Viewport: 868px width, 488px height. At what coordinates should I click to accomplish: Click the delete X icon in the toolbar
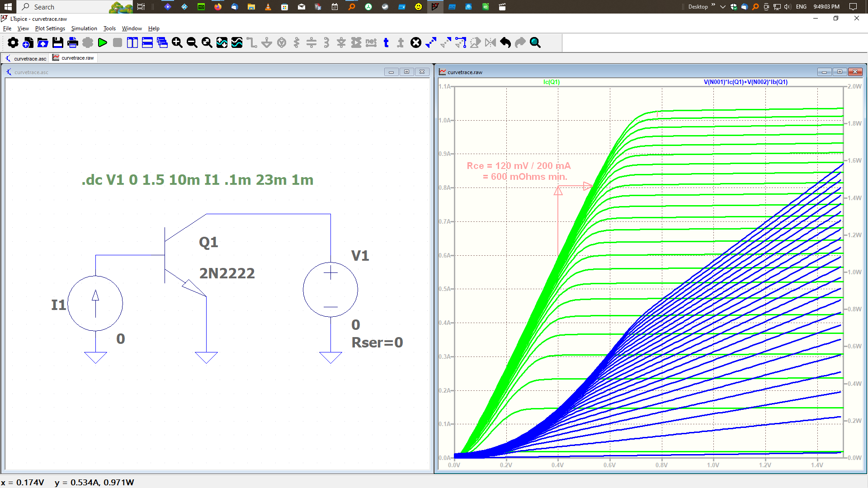tap(416, 42)
